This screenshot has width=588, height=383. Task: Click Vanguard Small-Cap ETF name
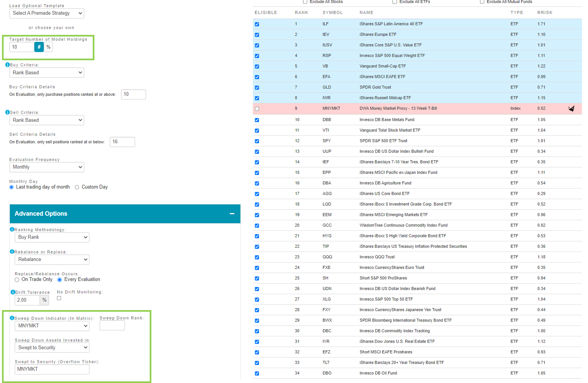(383, 66)
